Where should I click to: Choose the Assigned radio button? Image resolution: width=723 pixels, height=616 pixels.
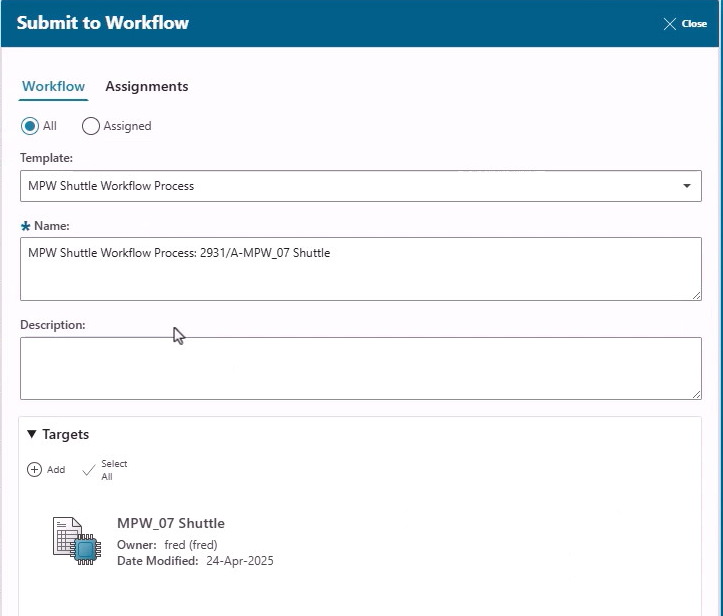(91, 126)
